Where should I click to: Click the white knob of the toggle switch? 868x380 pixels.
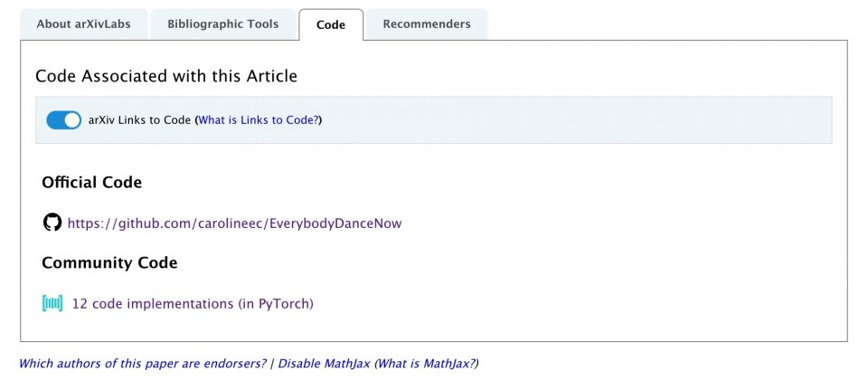tap(72, 120)
